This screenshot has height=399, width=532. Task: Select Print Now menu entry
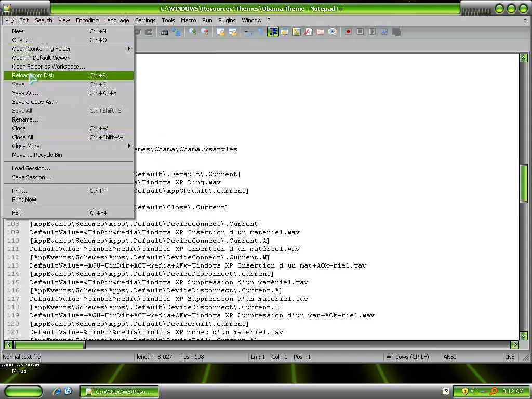pos(69,199)
